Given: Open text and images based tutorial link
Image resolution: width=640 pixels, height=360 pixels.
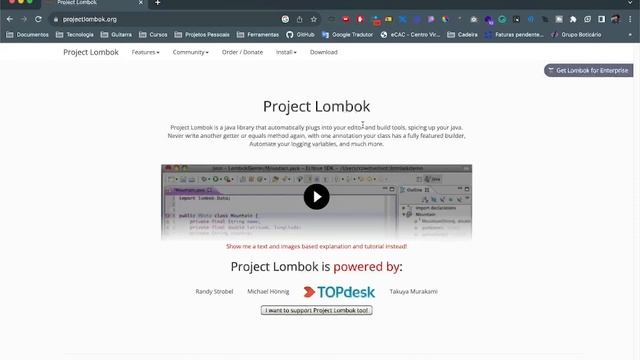Looking at the screenshot, I should (316, 247).
